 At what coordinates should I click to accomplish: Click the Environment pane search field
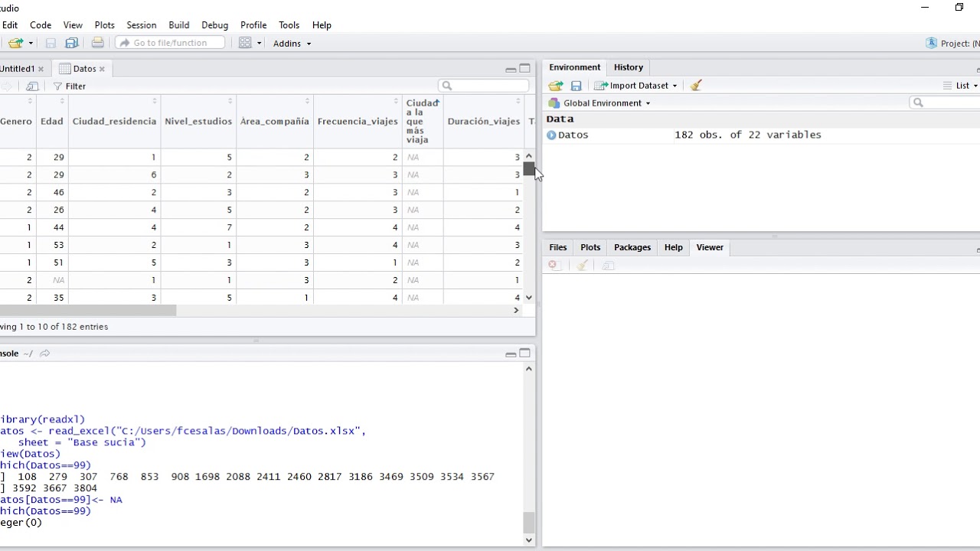(945, 103)
